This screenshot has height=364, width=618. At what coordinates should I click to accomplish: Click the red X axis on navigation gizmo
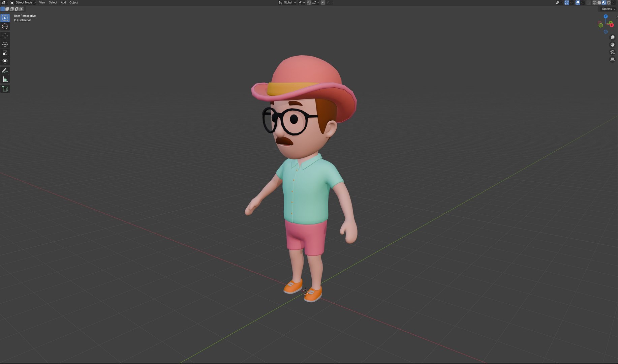612,25
